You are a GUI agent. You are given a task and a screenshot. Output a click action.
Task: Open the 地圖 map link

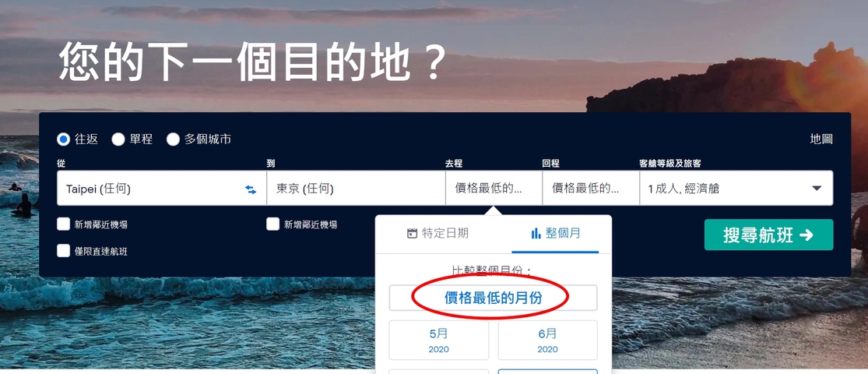[821, 139]
